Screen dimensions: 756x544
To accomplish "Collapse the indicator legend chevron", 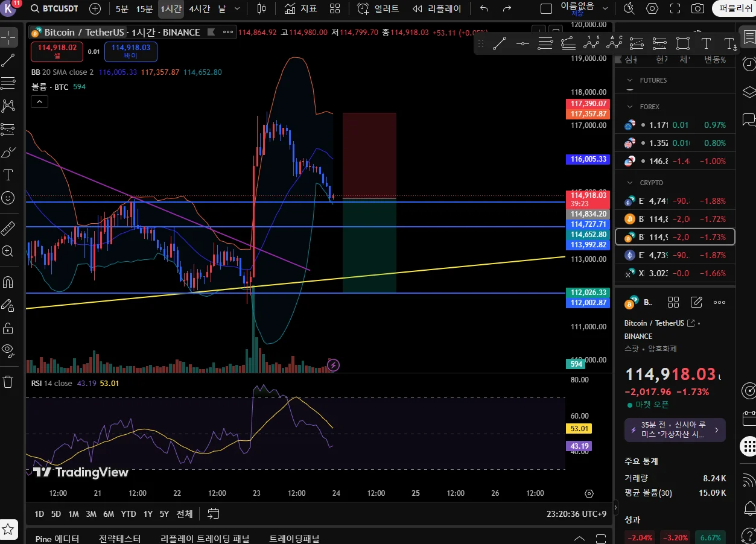I will click(39, 102).
